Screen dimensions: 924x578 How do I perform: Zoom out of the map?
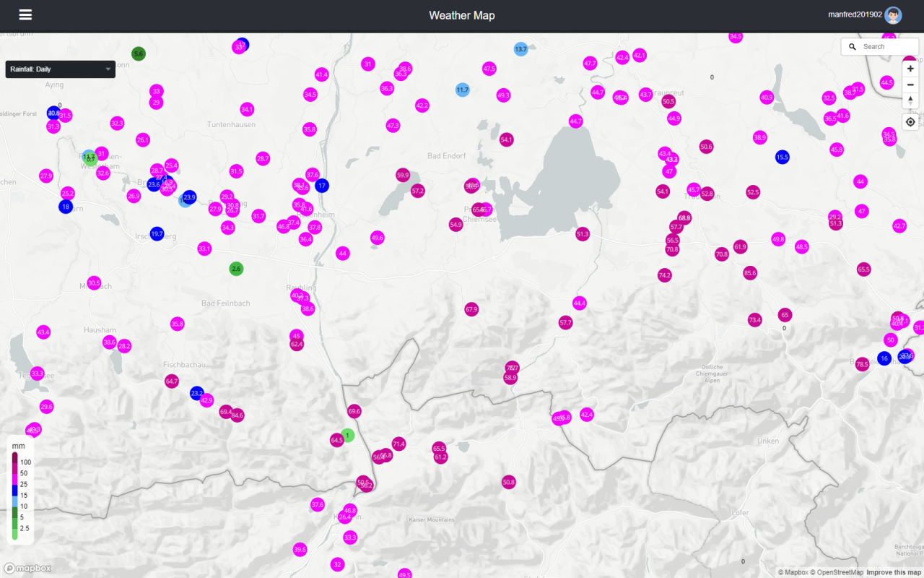coord(910,85)
